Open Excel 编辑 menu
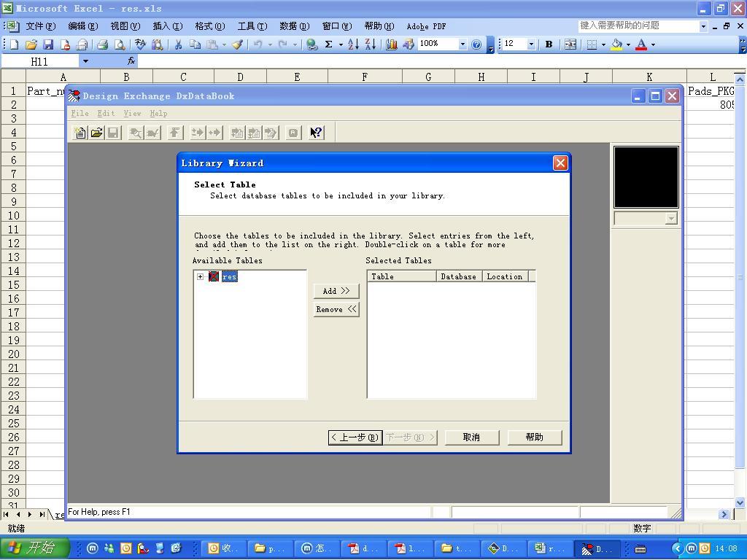This screenshot has width=747, height=560. click(x=83, y=26)
